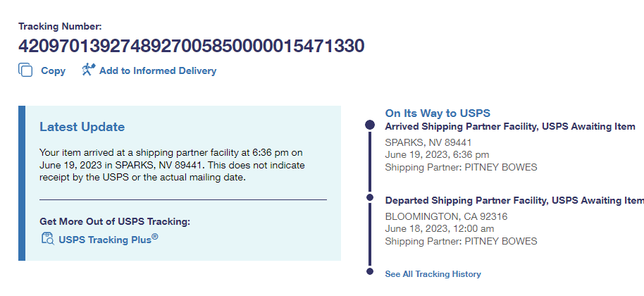The image size is (644, 296).
Task: Click the bottom timeline dot beside tracking history
Action: [369, 271]
